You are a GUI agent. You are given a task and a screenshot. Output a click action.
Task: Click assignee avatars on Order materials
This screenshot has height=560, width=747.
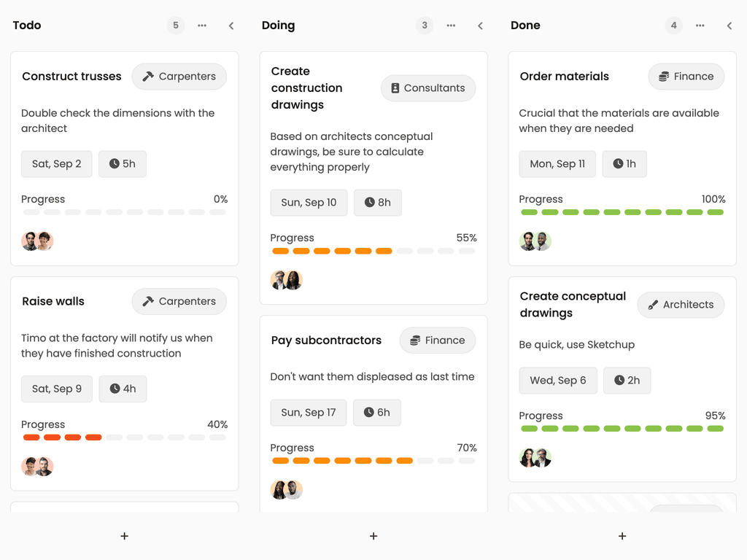(535, 241)
